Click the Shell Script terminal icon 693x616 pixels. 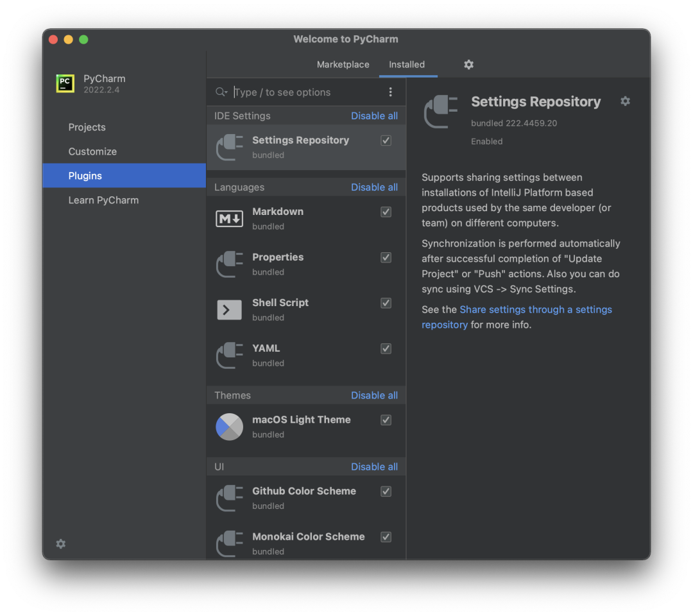pos(229,310)
